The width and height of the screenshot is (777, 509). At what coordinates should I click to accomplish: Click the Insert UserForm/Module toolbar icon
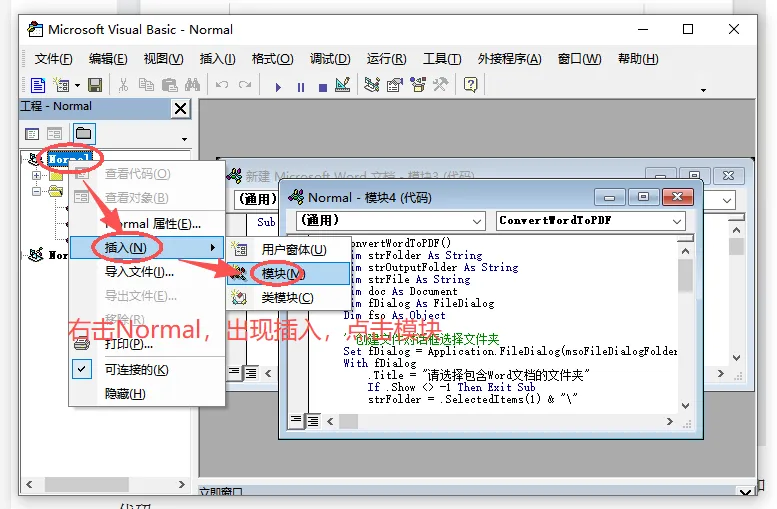[61, 85]
